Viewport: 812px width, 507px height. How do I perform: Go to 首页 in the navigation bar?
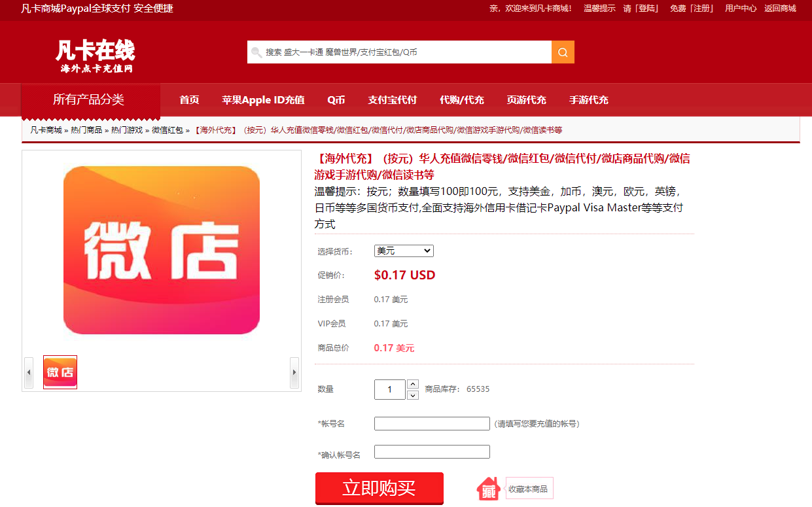tap(189, 100)
